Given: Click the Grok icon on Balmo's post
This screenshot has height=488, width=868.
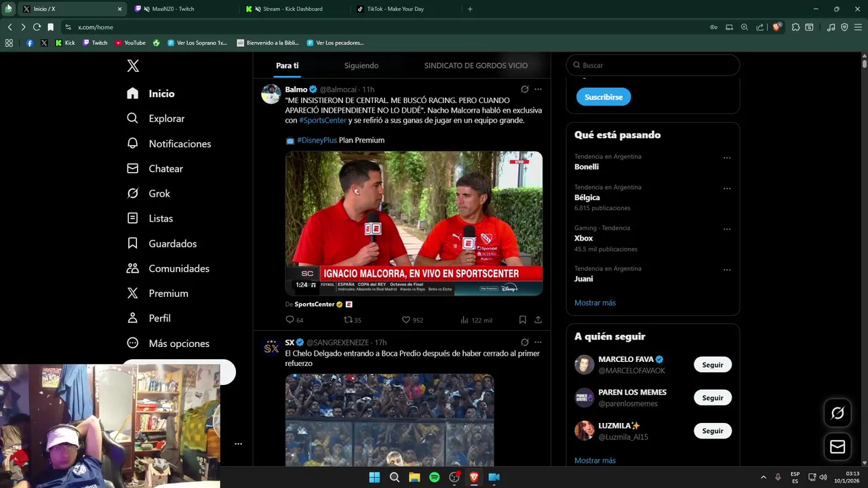Looking at the screenshot, I should pyautogui.click(x=524, y=89).
